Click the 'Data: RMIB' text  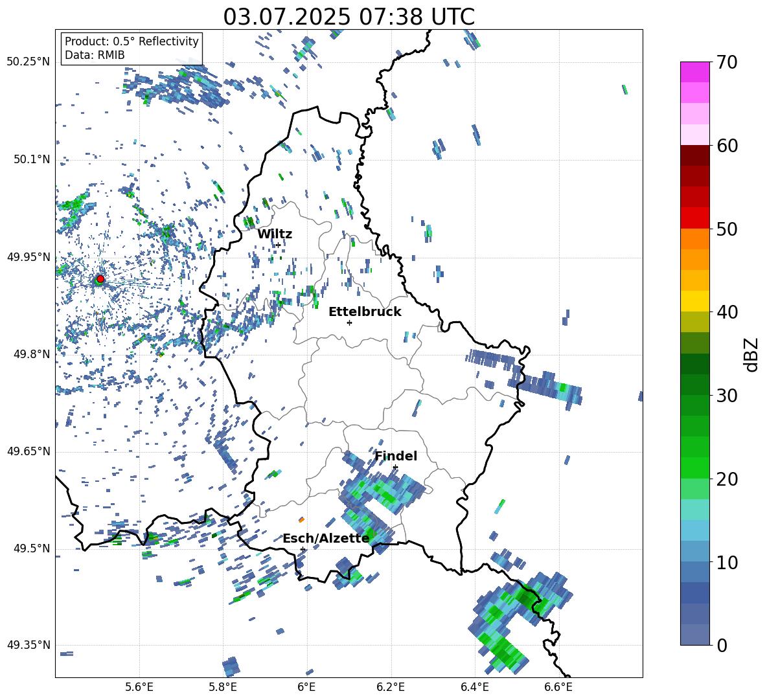pyautogui.click(x=95, y=55)
